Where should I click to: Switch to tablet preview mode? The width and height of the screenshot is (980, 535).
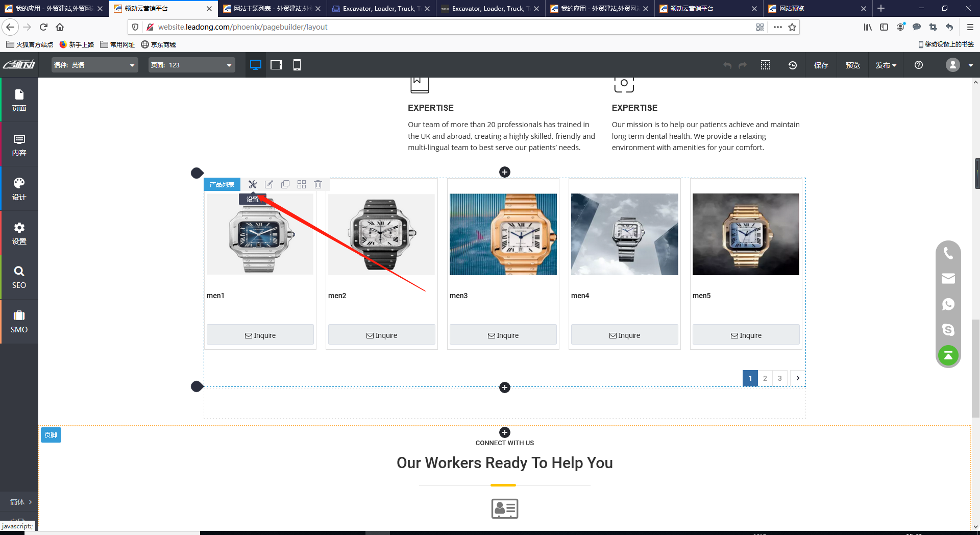(x=276, y=65)
